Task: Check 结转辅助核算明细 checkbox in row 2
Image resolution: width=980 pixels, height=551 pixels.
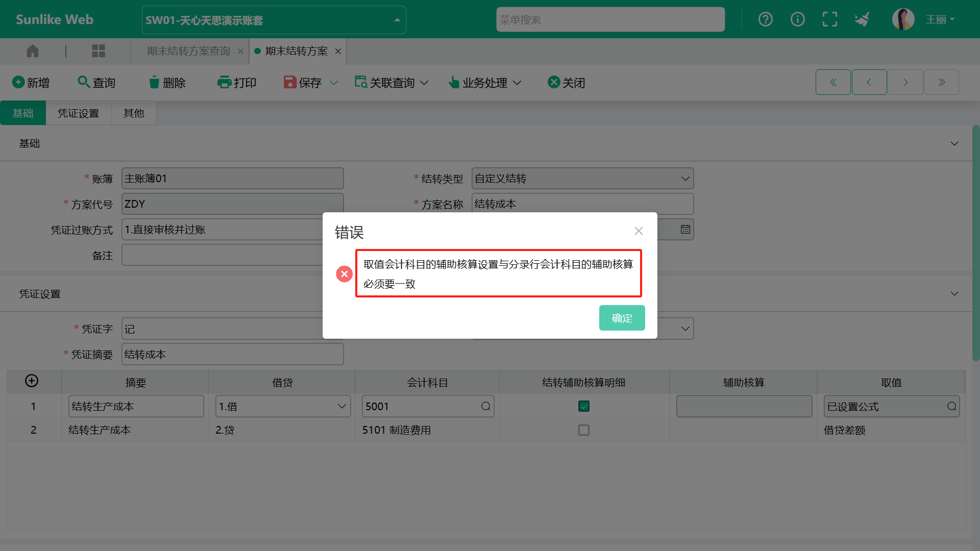Action: click(x=584, y=430)
